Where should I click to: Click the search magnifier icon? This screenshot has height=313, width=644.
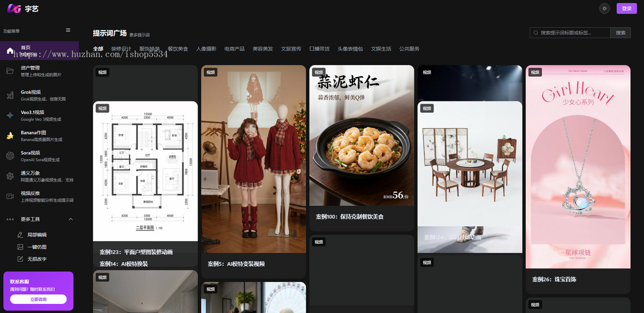(536, 33)
